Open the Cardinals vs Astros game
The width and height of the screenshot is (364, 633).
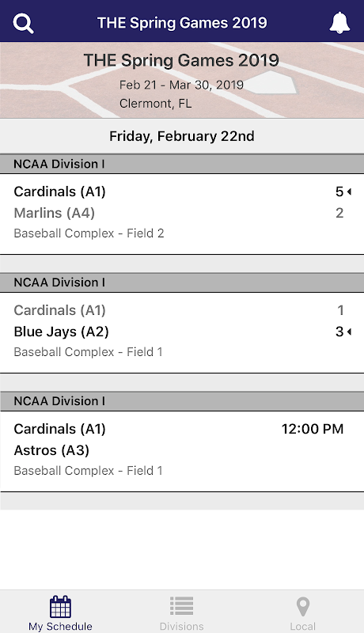point(182,451)
